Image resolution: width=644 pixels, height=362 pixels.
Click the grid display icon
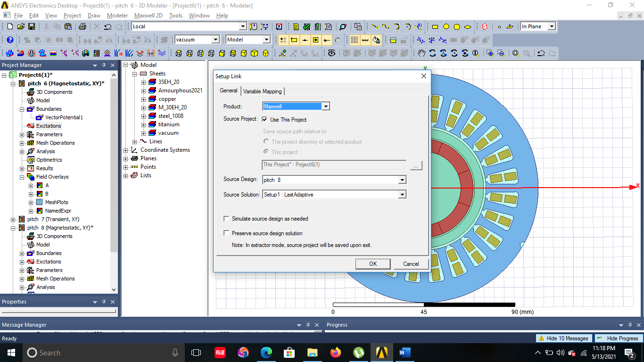(x=354, y=40)
